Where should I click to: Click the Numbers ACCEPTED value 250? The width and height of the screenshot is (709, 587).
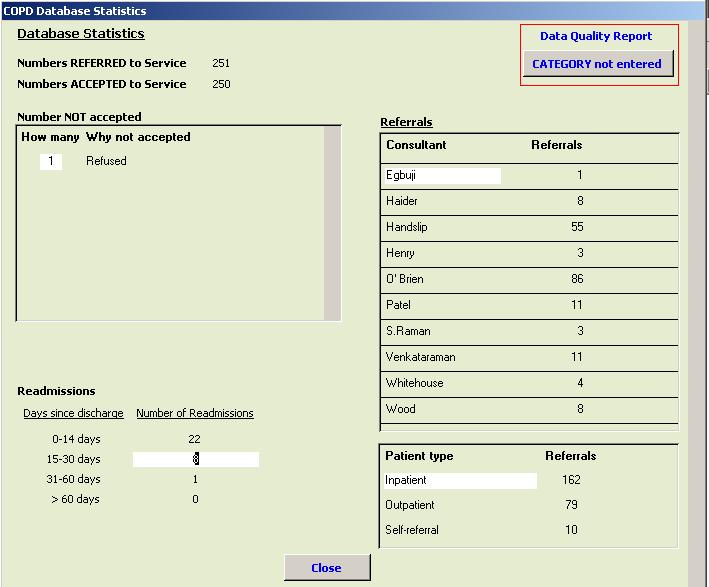point(222,84)
